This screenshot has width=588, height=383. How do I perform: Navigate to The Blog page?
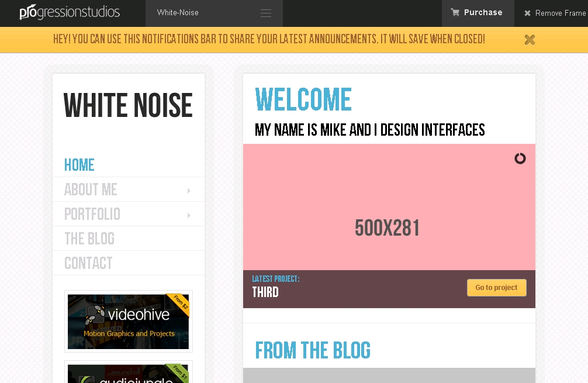coord(89,239)
